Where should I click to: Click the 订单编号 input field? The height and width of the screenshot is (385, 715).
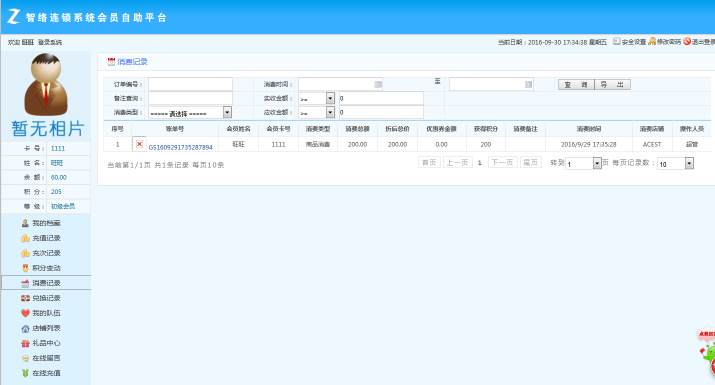[x=190, y=84]
